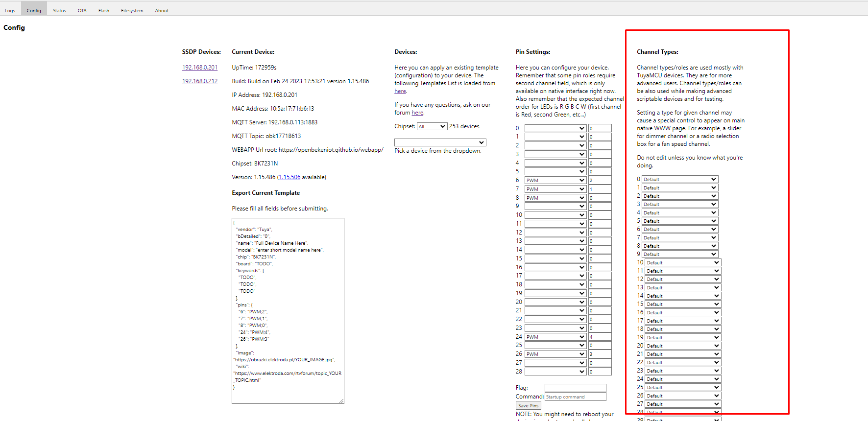Open pin 17 role dropdown
868x421 pixels.
[x=555, y=276]
